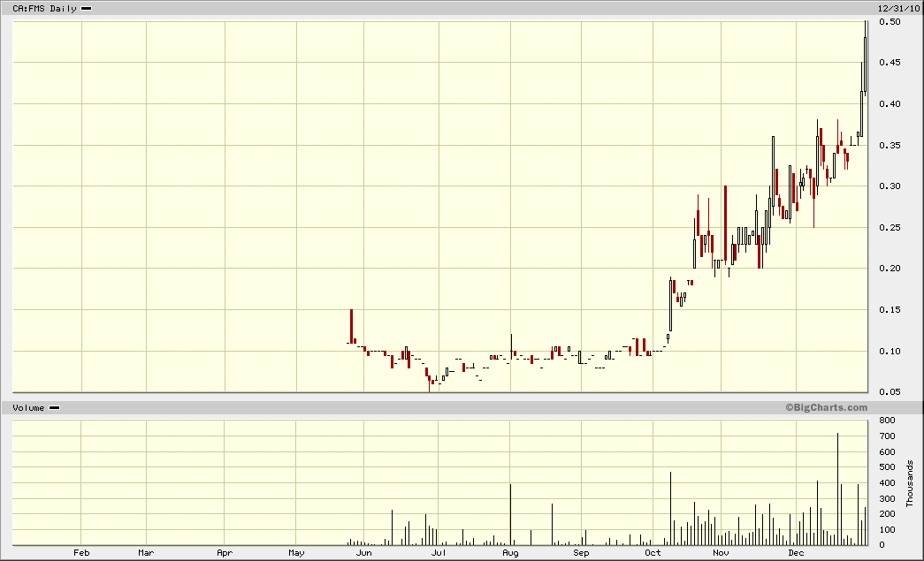The image size is (924, 561).
Task: Click the Feb month label
Action: [x=81, y=553]
